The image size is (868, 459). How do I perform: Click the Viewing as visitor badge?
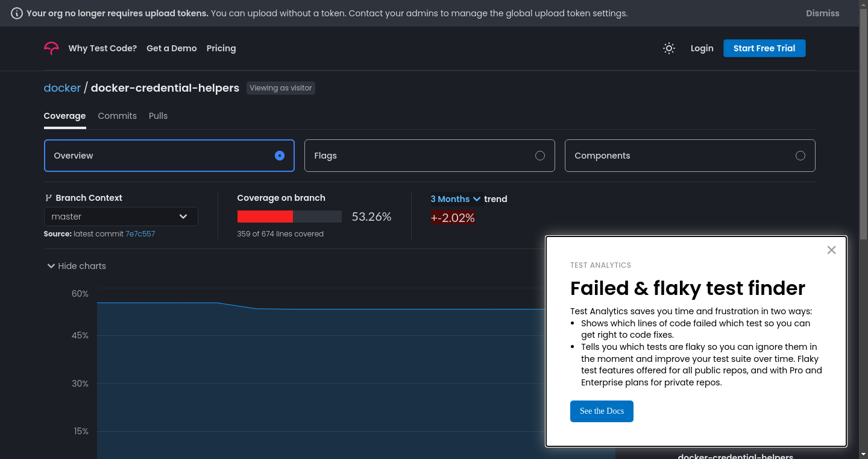[x=281, y=88]
